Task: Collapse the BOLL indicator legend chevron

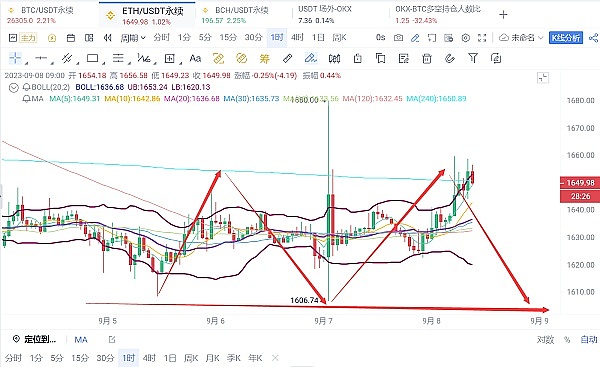Action: (x=14, y=88)
